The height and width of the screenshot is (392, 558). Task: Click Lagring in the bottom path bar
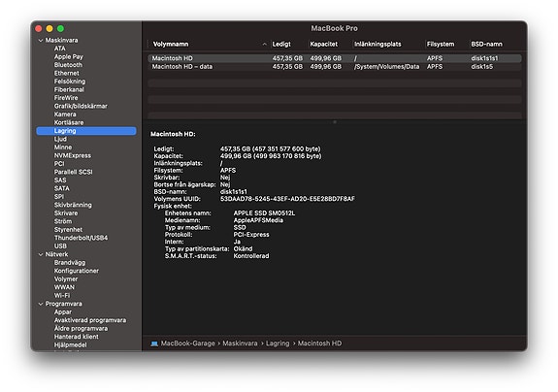pyautogui.click(x=278, y=343)
